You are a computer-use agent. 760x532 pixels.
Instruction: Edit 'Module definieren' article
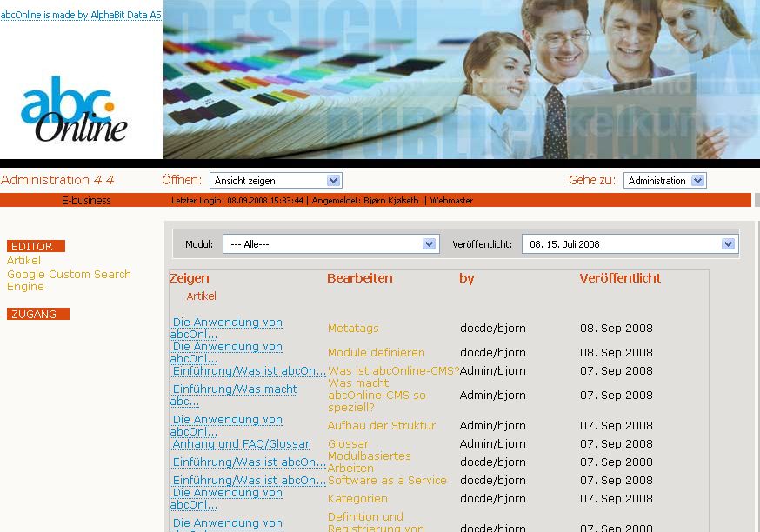coord(377,353)
